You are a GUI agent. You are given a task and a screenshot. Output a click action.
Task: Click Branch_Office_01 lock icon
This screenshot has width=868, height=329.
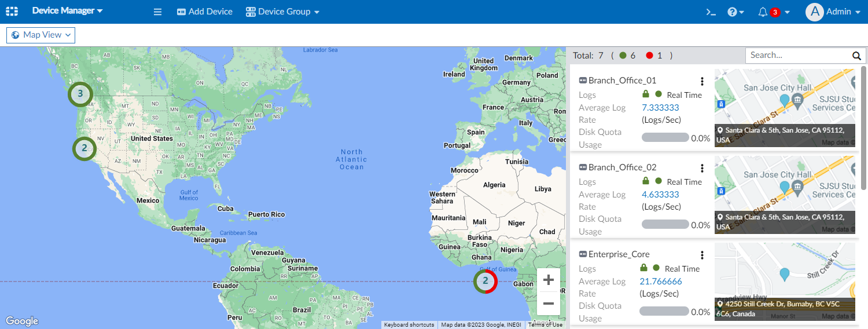point(646,94)
